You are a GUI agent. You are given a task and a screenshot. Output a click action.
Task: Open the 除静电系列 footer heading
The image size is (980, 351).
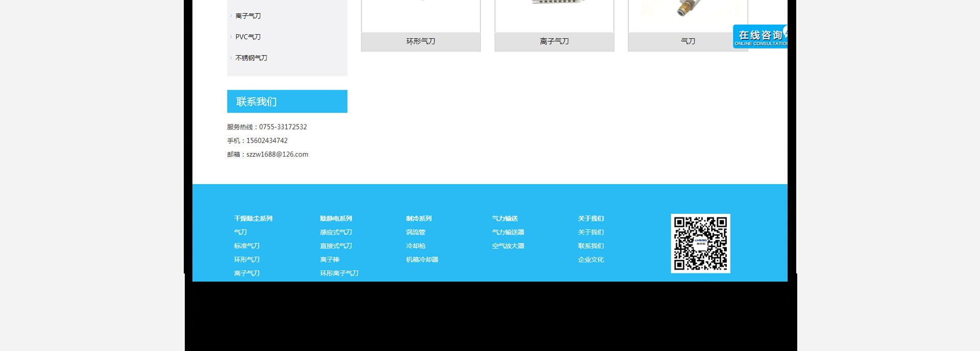pos(336,218)
